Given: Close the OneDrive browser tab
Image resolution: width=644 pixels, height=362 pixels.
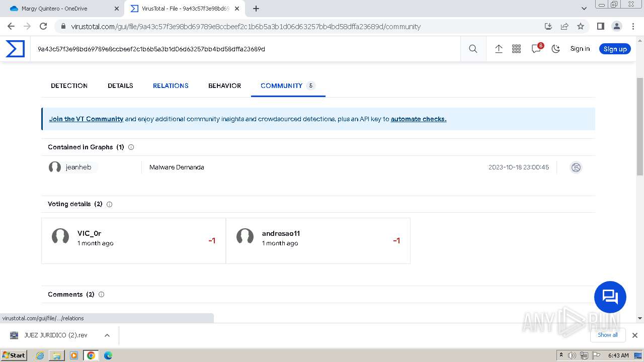Looking at the screenshot, I should pos(116,9).
